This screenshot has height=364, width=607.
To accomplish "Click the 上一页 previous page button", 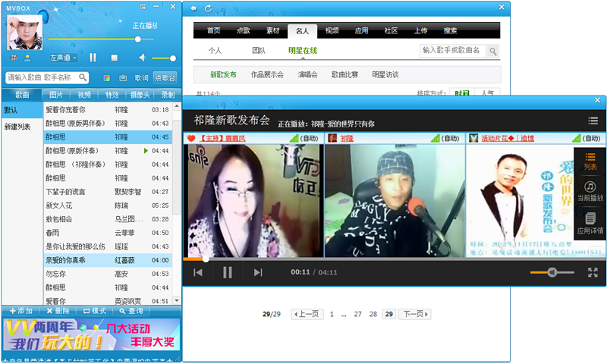I will (307, 314).
